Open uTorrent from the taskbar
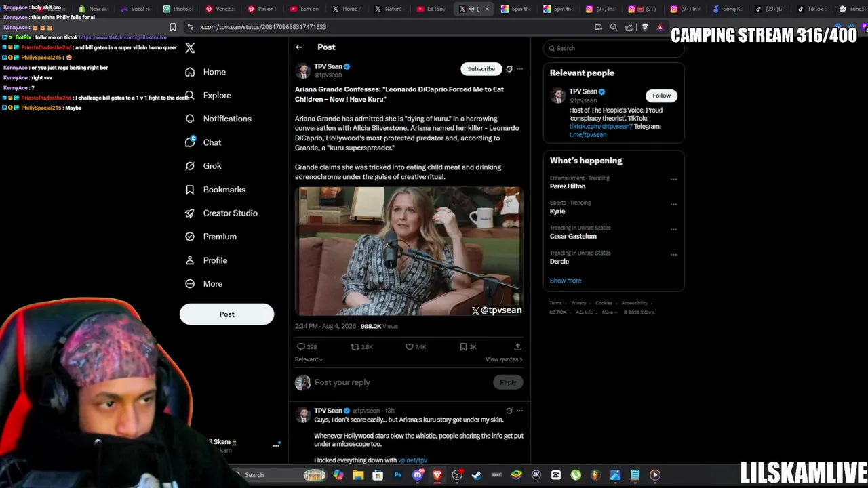Screen dimensions: 868x488 (576, 475)
